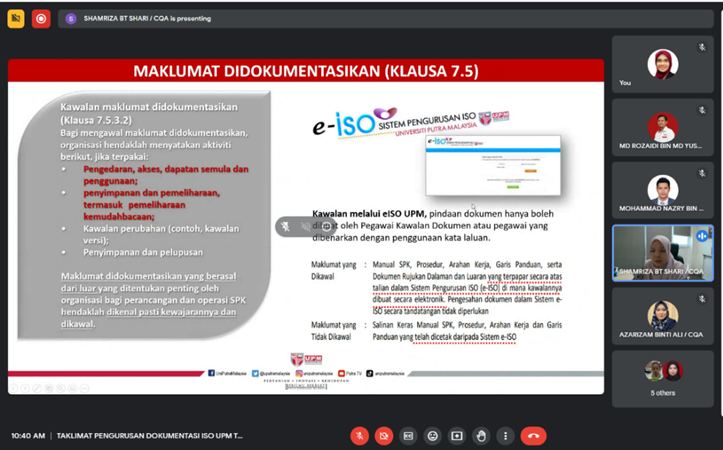
Task: Turn on camera with red camera button
Action: tap(384, 436)
